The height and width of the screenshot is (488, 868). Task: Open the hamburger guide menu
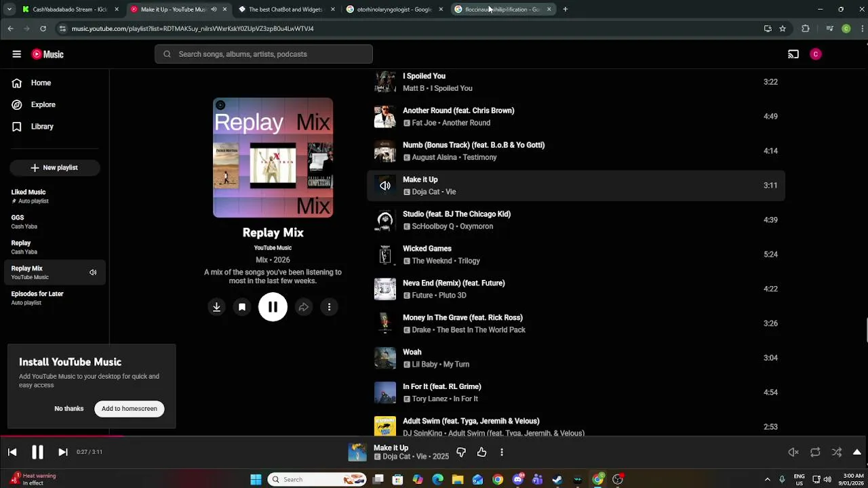coord(16,54)
